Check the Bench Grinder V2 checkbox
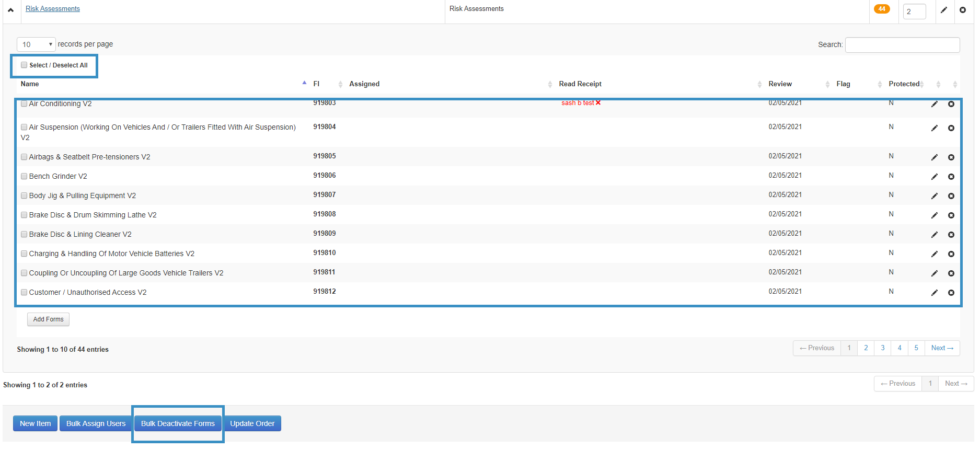 [x=24, y=176]
